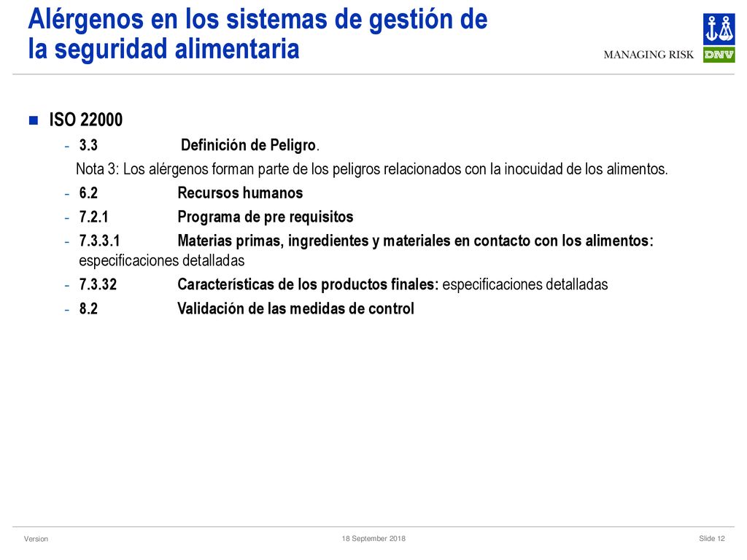Click the 'Slide 12' footer number
The image size is (747, 560).
coord(712,538)
